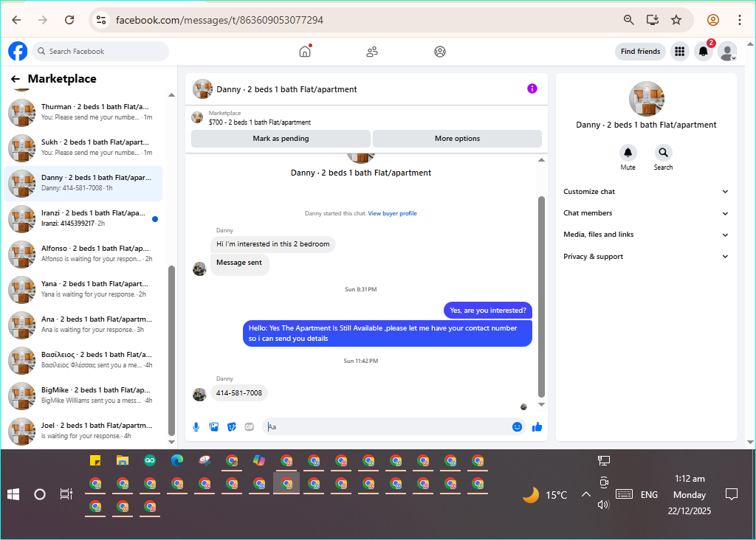756x540 pixels.
Task: Click browser back arrow
Action: pyautogui.click(x=16, y=20)
